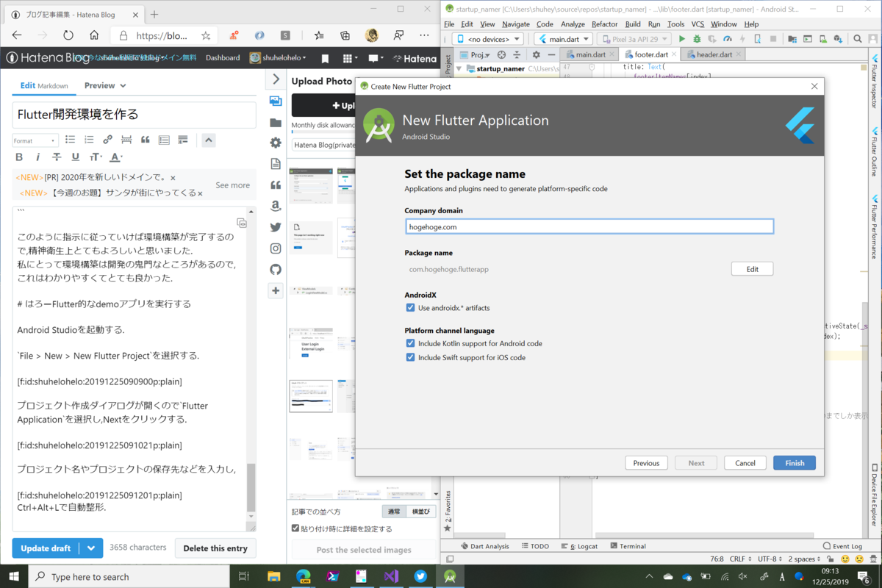The width and height of the screenshot is (882, 588).
Task: Uncheck Use androidx.* artifacts
Action: (411, 308)
